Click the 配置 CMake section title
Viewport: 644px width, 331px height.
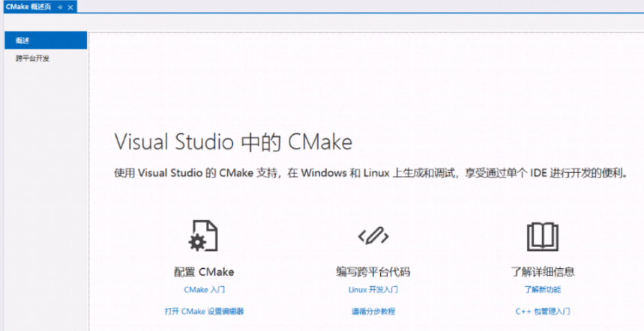[204, 272]
